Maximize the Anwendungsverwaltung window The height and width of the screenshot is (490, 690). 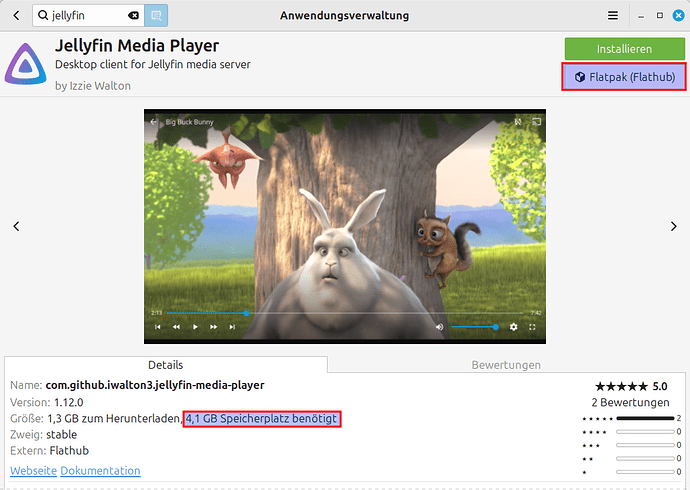click(660, 15)
